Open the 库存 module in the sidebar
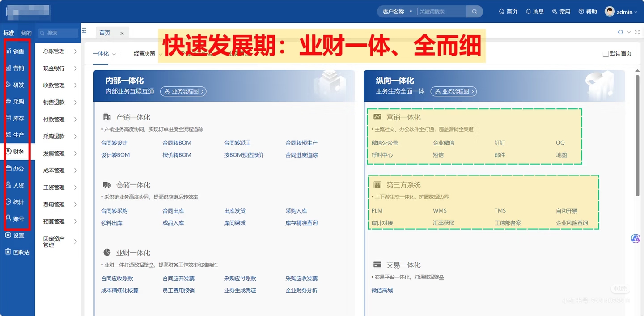This screenshot has height=316, width=644. [15, 119]
